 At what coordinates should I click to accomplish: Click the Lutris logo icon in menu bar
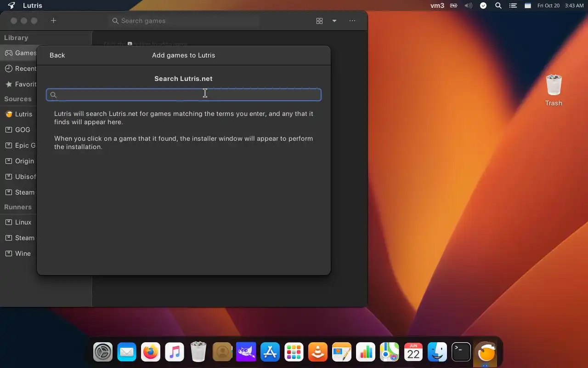[x=11, y=6]
